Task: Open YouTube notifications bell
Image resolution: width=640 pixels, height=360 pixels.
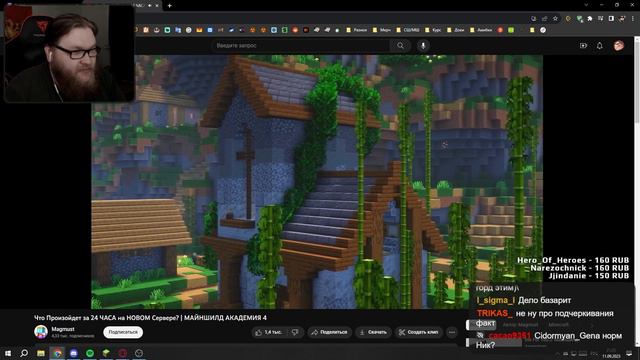Action: pos(600,46)
